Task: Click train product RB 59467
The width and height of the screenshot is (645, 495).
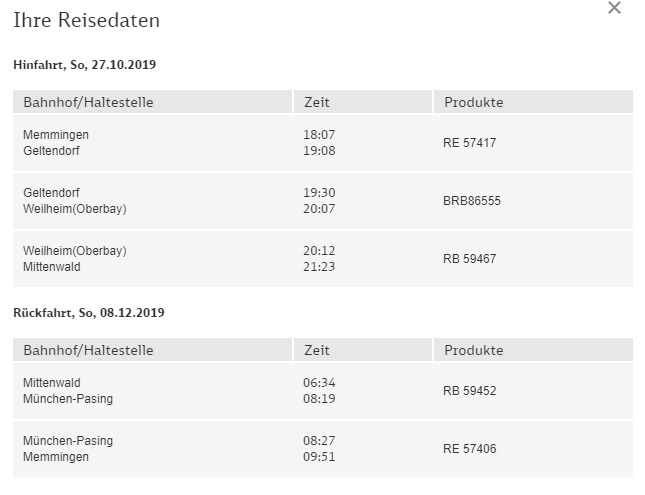Action: tap(469, 259)
